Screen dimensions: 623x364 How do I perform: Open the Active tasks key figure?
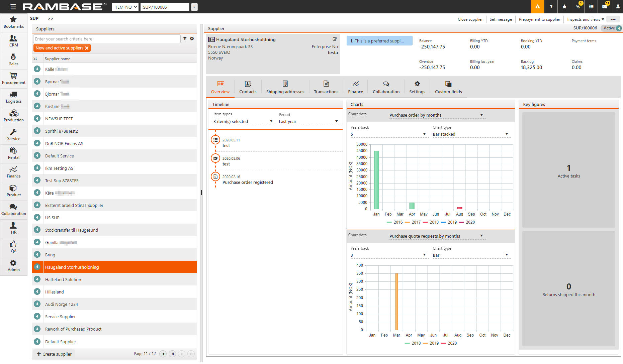(x=568, y=170)
